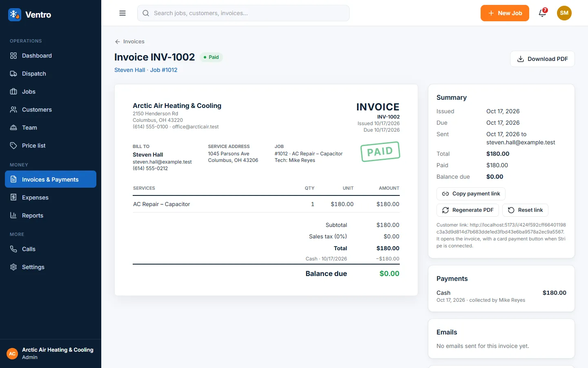Viewport: 588px width, 368px height.
Task: Open Price list in sidebar
Action: [51, 146]
